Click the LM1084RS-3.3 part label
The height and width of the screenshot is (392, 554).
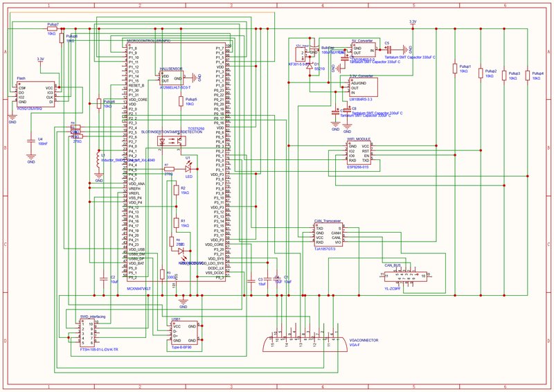(361, 99)
